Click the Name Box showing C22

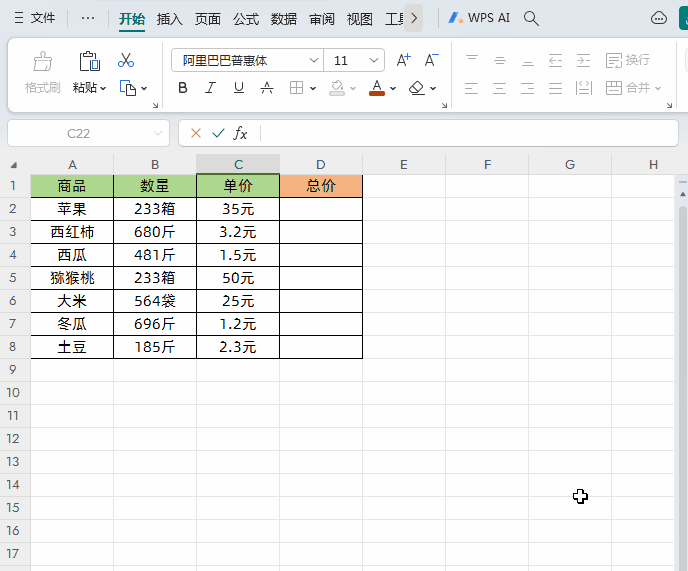tap(88, 133)
